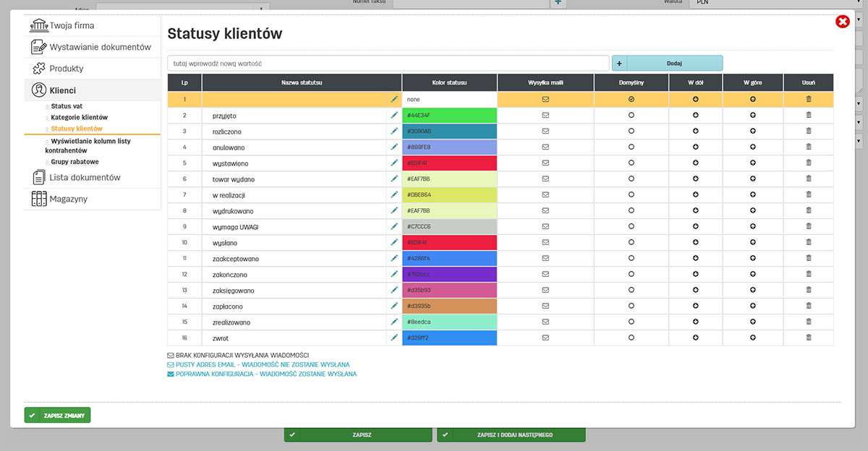The height and width of the screenshot is (451, 868).
Task: Click the new status value input field
Action: 388,64
